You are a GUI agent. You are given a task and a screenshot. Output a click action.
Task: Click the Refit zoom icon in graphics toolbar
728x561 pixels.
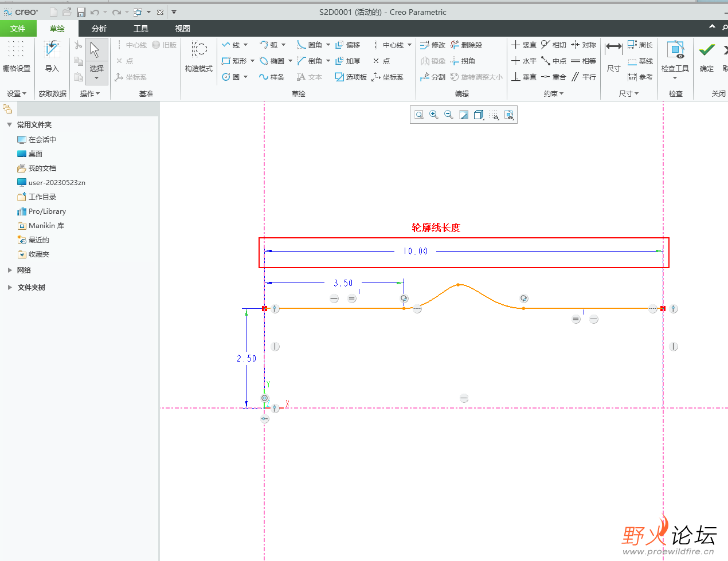419,115
